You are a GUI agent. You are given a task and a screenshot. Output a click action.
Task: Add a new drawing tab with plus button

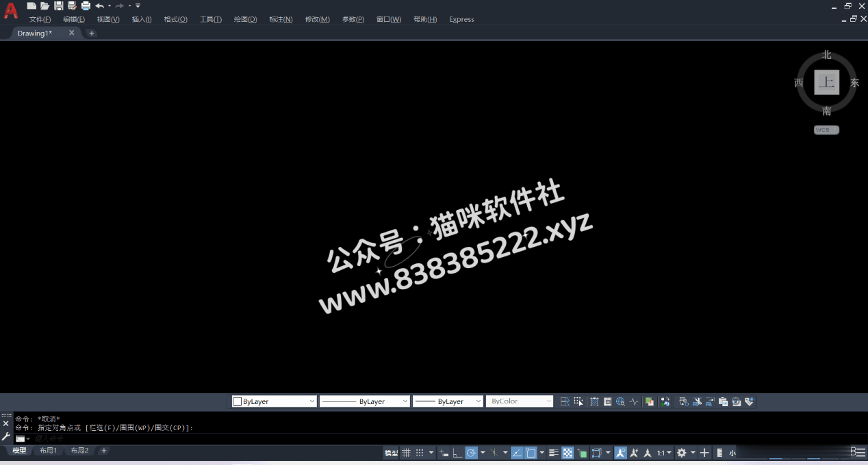(x=92, y=33)
